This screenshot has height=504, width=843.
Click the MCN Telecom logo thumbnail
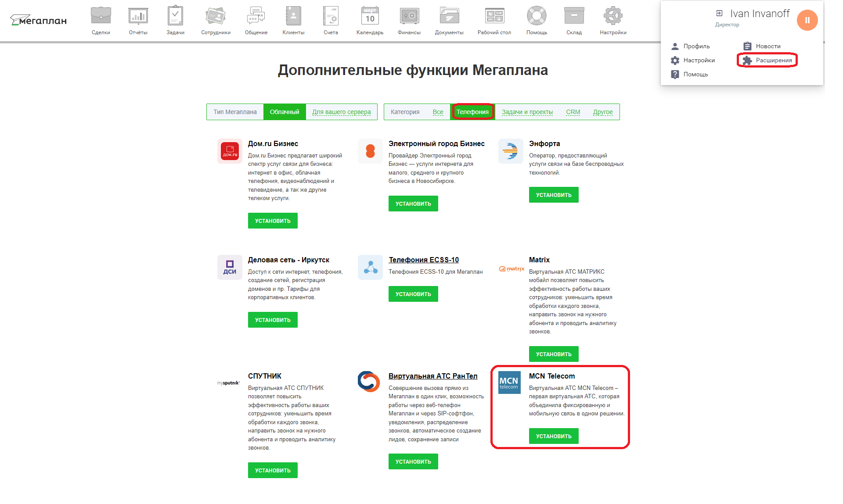(509, 382)
